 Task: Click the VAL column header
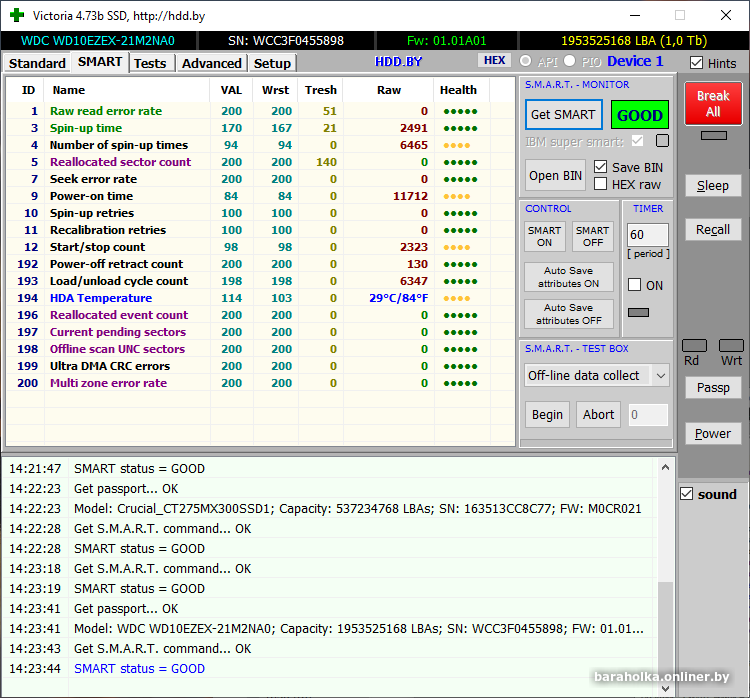tap(231, 90)
